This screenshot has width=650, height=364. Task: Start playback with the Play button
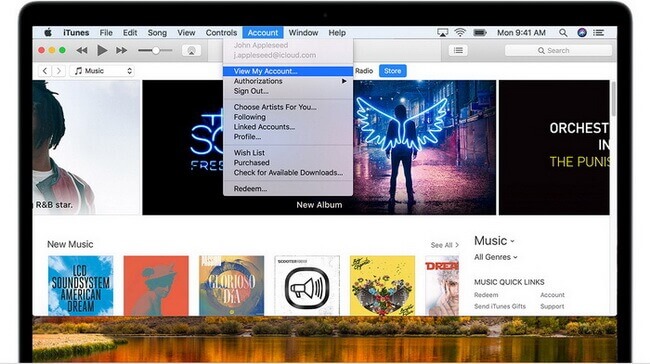[x=102, y=51]
